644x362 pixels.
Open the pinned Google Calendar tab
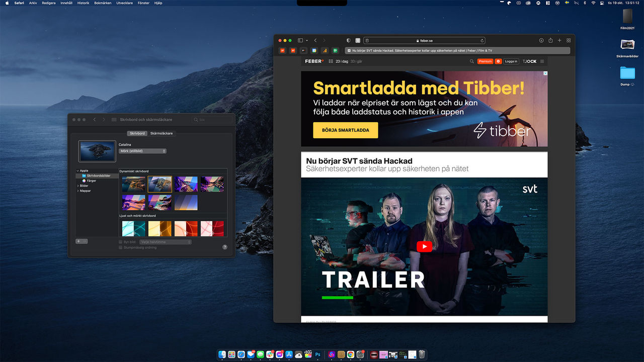314,50
